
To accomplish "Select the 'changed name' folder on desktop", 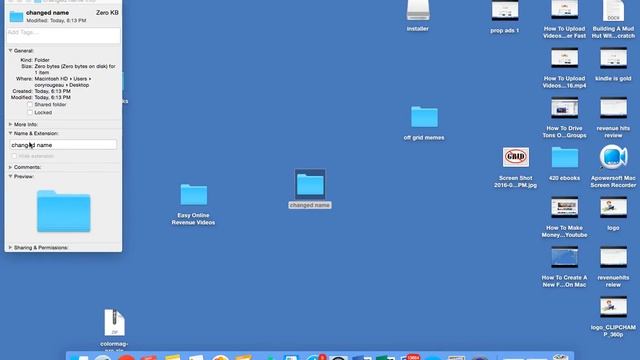I will 310,184.
